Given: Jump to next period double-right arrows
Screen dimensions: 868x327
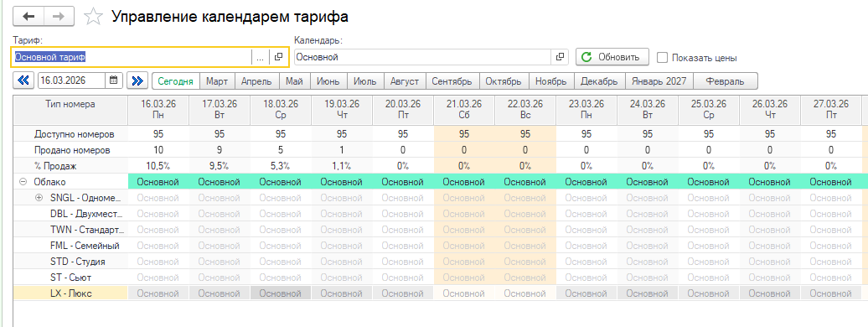Looking at the screenshot, I should [x=137, y=80].
